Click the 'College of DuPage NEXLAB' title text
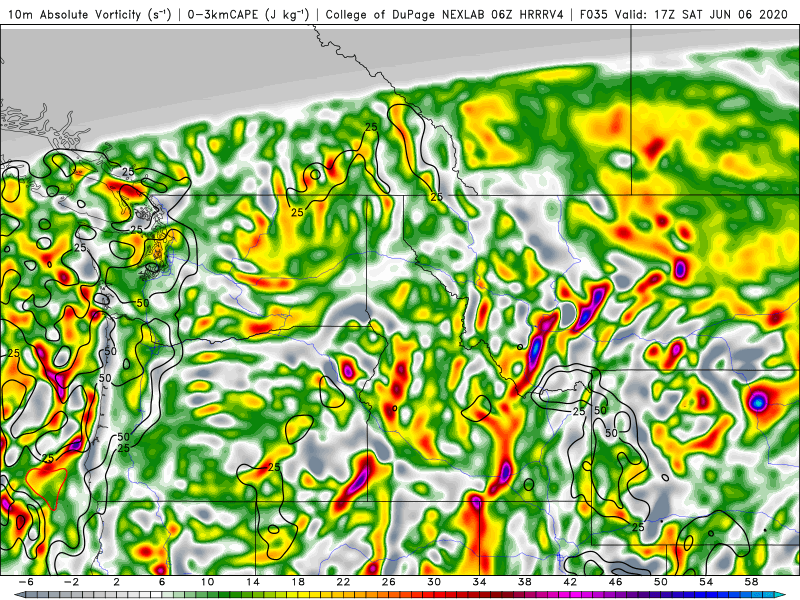The height and width of the screenshot is (600, 800). [x=406, y=14]
